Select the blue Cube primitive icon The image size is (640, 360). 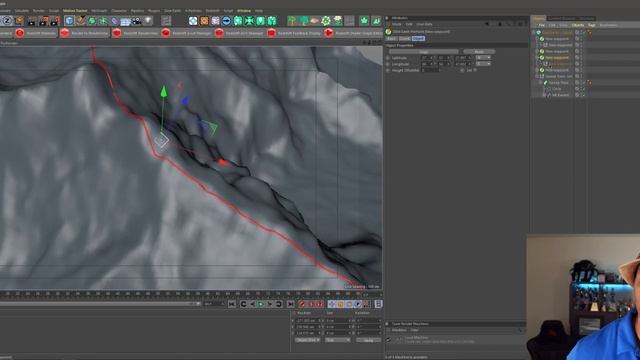coord(69,21)
